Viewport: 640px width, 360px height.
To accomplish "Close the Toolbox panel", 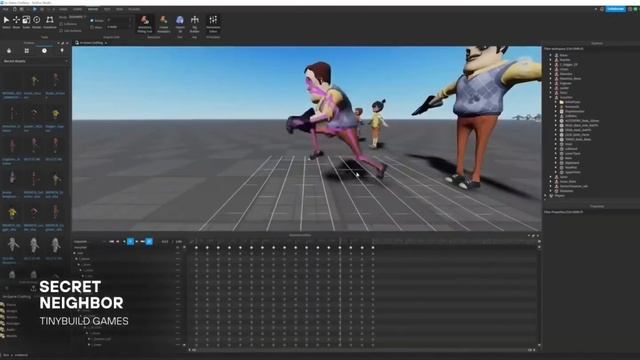I will tap(67, 43).
